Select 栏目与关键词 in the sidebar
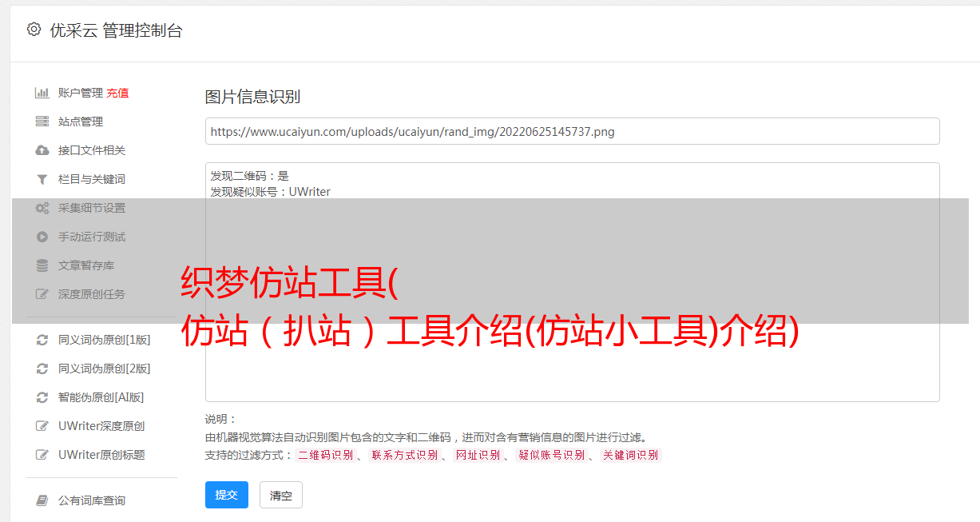The image size is (980, 522). pos(92,179)
